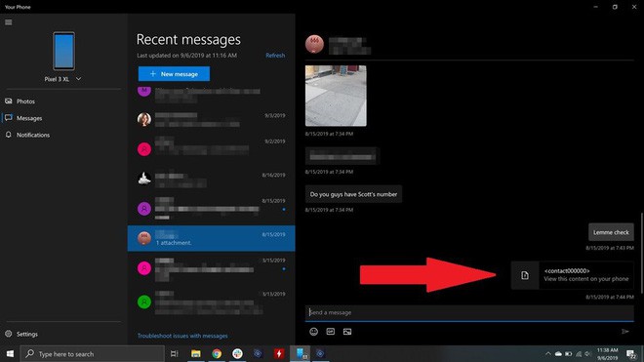Open the conversation dated 9/2/2019
Image resolution: width=644 pixels, height=362 pixels.
(x=211, y=148)
